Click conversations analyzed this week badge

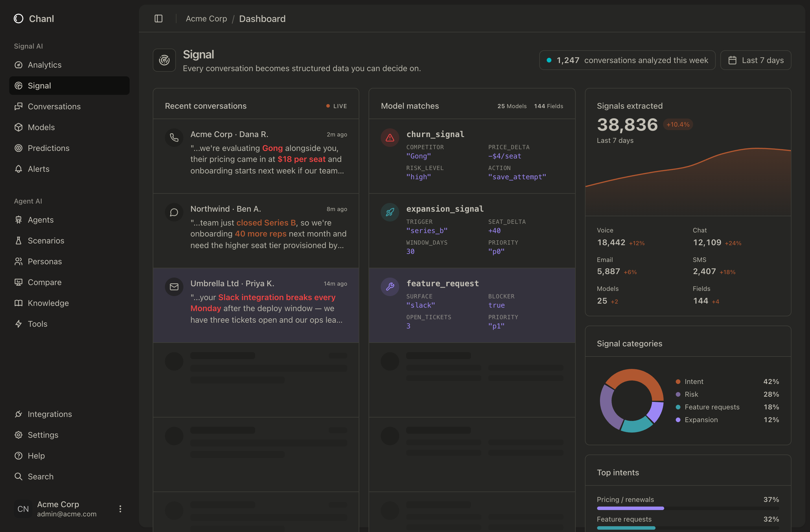point(627,60)
